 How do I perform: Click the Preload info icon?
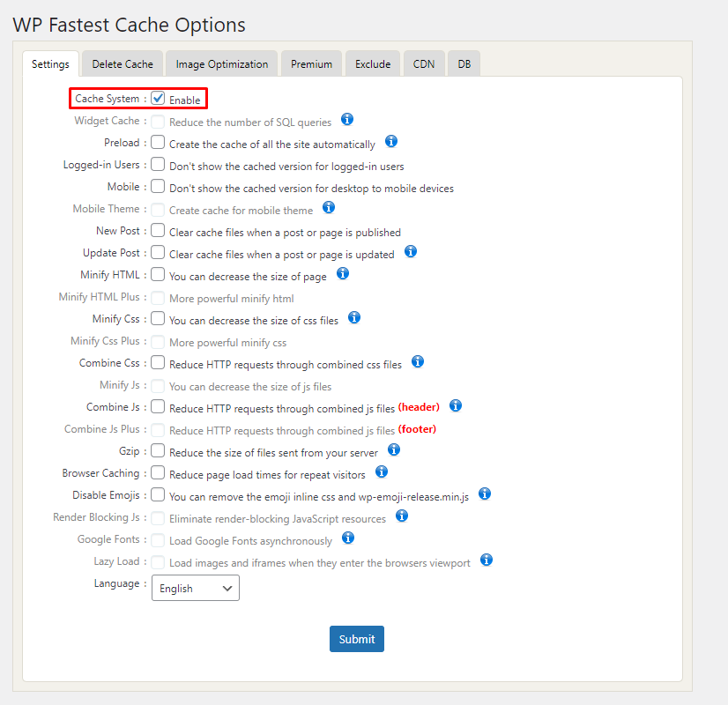pyautogui.click(x=390, y=141)
